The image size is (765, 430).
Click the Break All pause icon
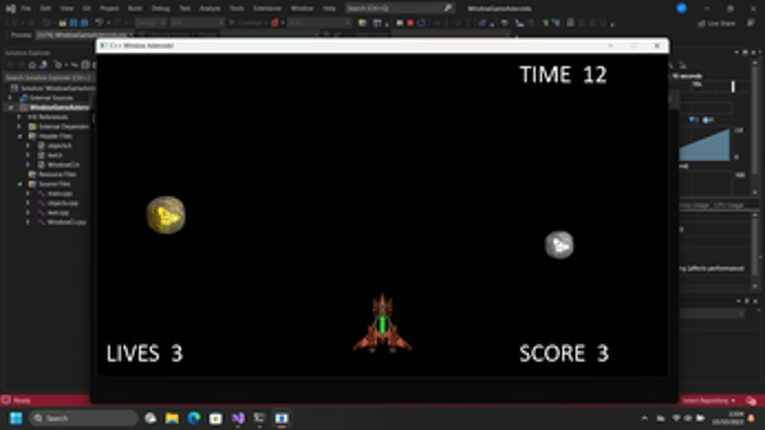click(400, 22)
